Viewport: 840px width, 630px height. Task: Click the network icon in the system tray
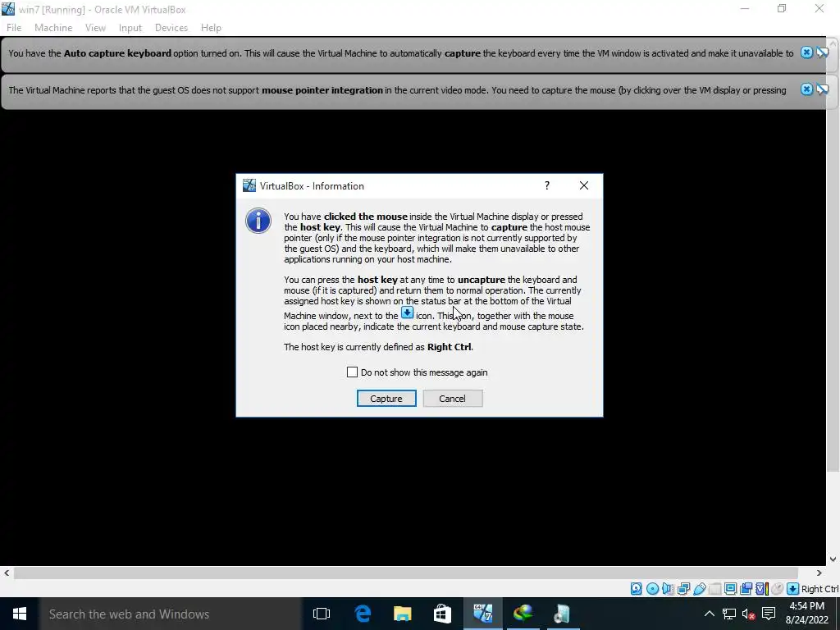click(728, 614)
